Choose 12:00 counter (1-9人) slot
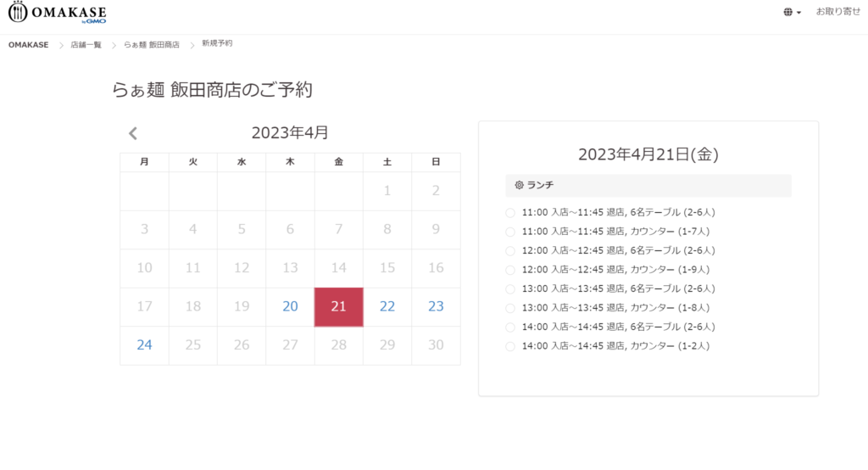868x470 pixels. 510,270
